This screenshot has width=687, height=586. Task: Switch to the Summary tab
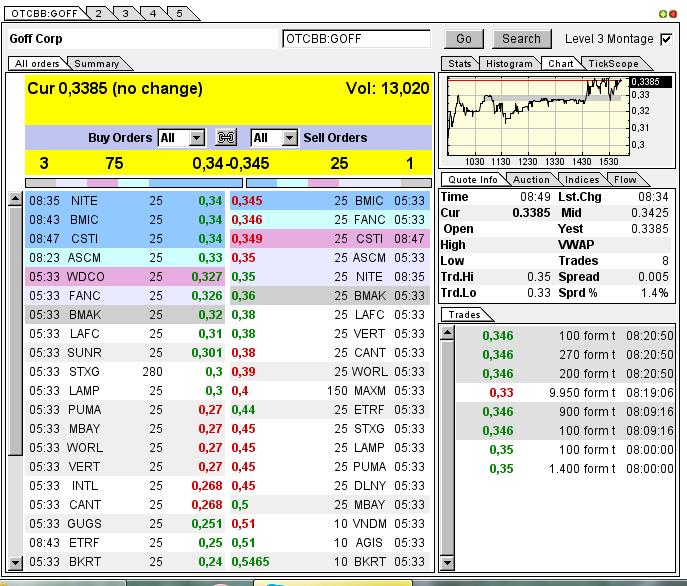pos(97,64)
